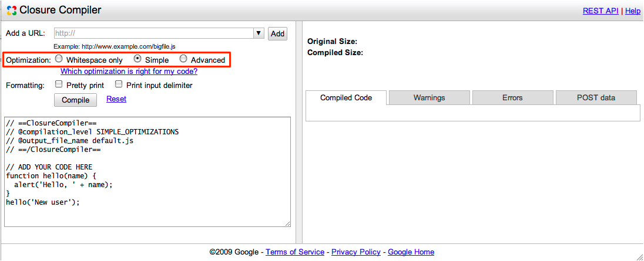The width and height of the screenshot is (644, 261).
Task: Toggle Print input delimiter checkbox
Action: [119, 84]
